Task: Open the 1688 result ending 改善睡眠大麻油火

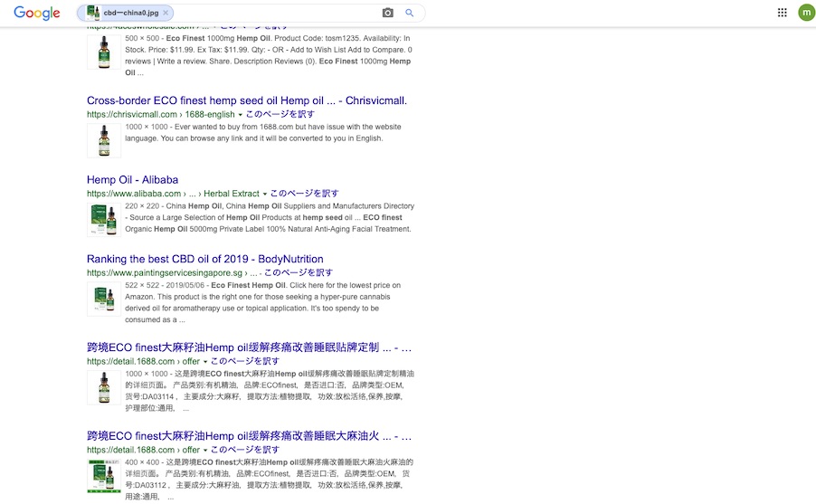Action: coord(250,436)
